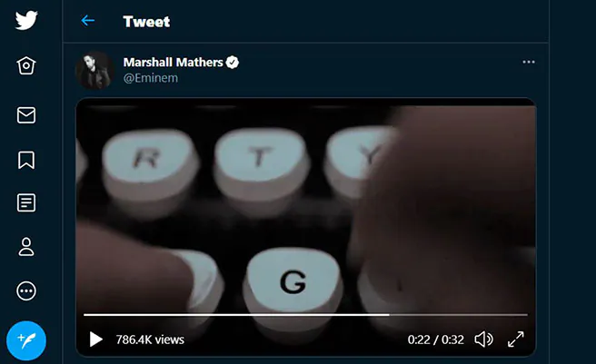Screen dimensions: 596x364
Task: Go back using the arrow
Action: 88,21
